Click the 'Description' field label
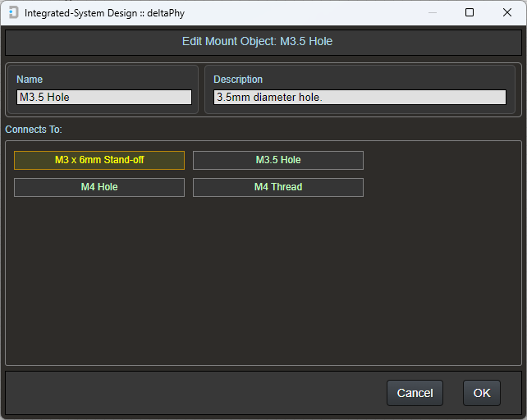 pyautogui.click(x=238, y=80)
